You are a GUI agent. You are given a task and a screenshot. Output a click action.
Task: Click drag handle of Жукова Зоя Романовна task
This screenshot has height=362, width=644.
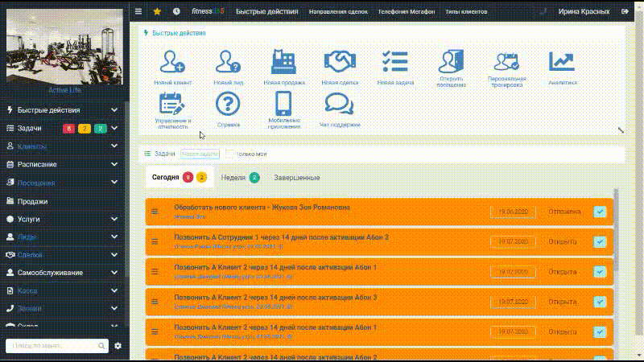click(155, 212)
